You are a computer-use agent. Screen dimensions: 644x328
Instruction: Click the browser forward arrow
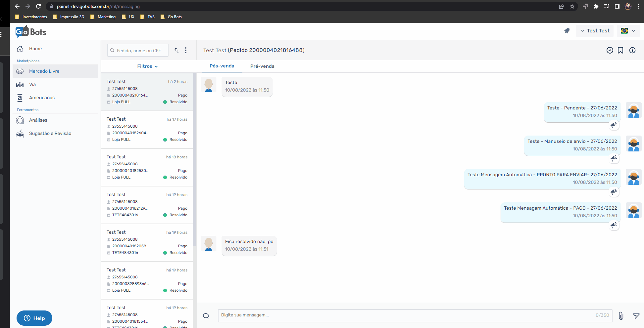[28, 6]
